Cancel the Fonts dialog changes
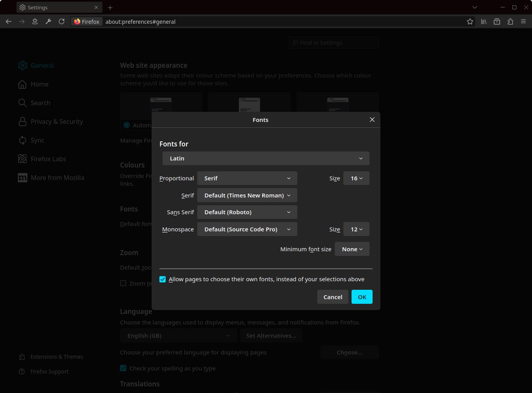532x393 pixels. pyautogui.click(x=332, y=297)
